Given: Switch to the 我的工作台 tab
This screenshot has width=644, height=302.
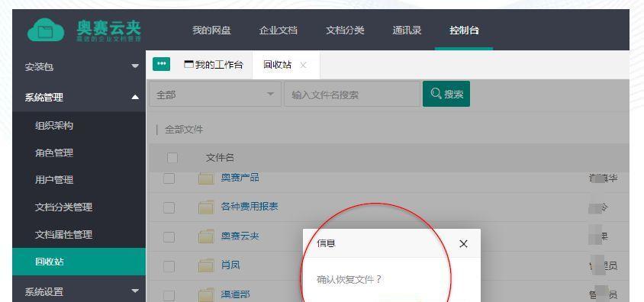Looking at the screenshot, I should pyautogui.click(x=213, y=64).
